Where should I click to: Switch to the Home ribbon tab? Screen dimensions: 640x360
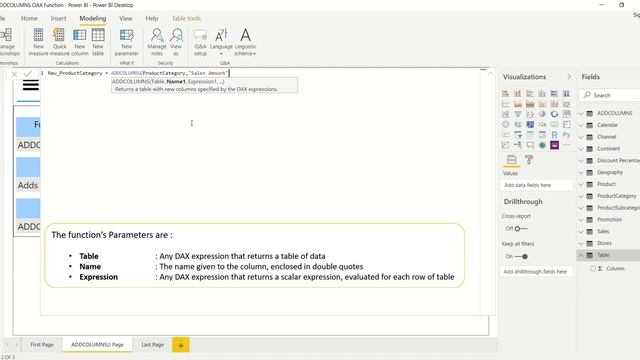point(29,18)
